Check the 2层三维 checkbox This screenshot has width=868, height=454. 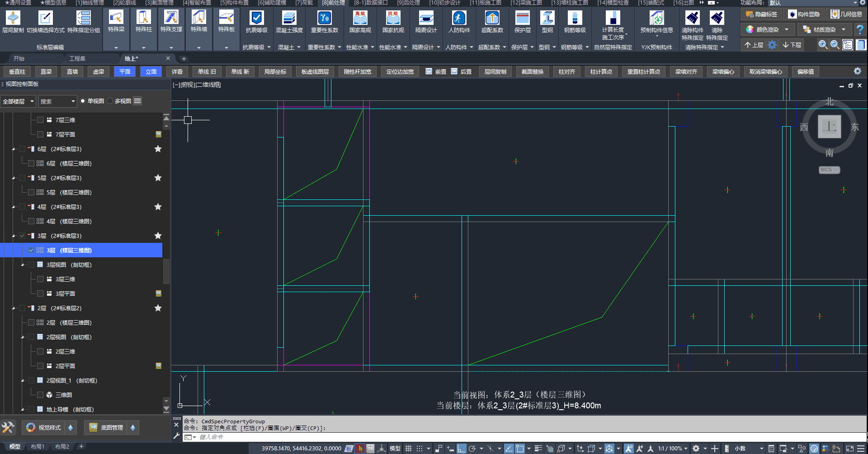(x=40, y=351)
